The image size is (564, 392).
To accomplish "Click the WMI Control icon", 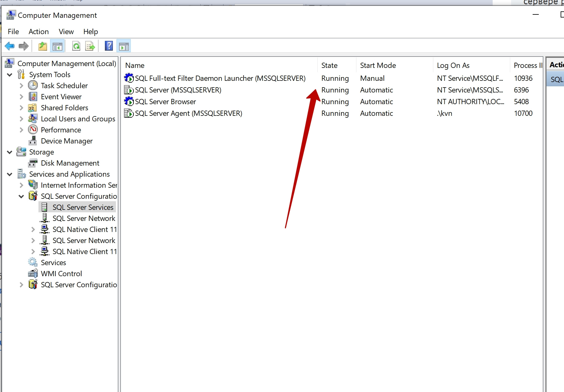I will tap(33, 273).
